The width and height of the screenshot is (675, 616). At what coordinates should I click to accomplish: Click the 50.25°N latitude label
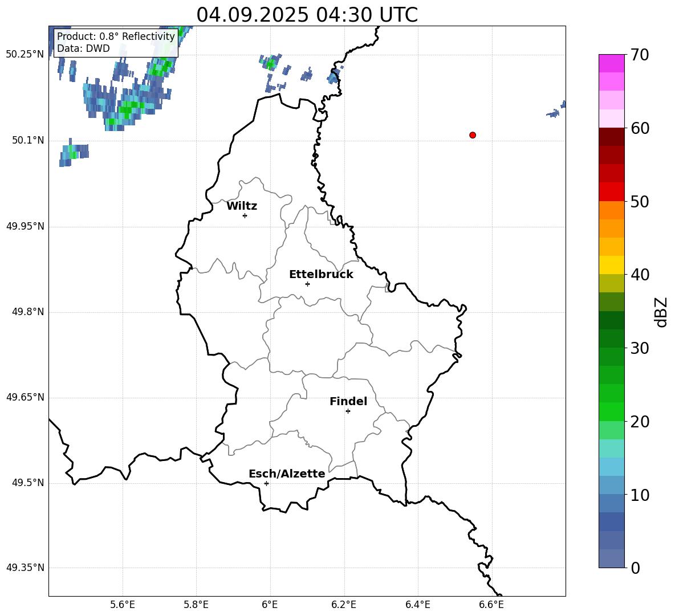pos(25,55)
